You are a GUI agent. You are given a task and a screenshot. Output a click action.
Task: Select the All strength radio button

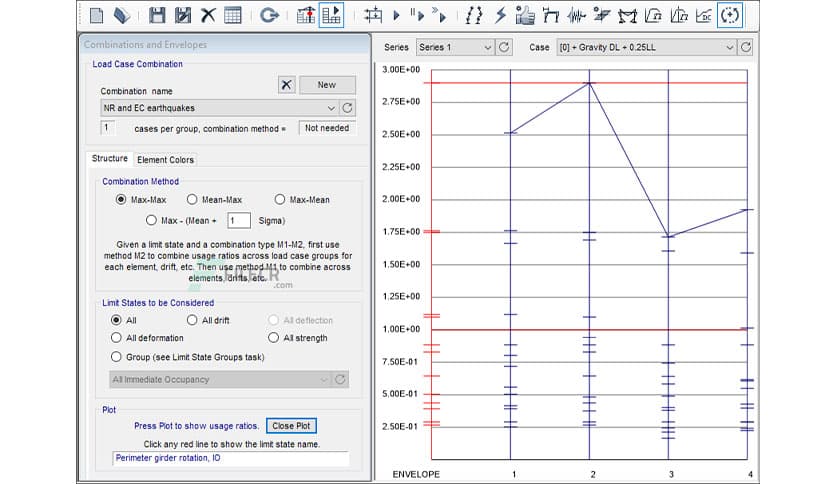click(x=274, y=338)
